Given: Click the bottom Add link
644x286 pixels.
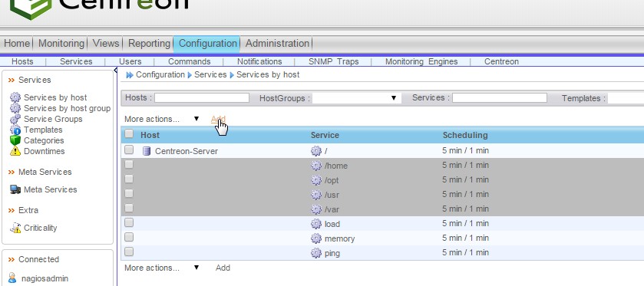Looking at the screenshot, I should (223, 268).
